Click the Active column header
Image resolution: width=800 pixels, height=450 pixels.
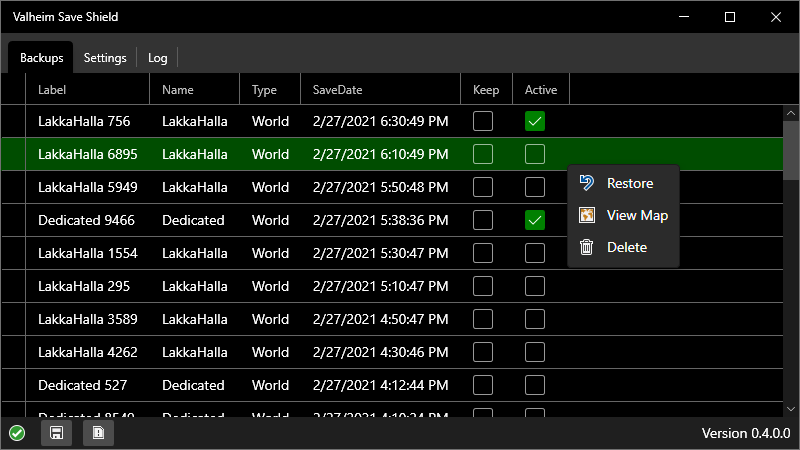(x=541, y=90)
